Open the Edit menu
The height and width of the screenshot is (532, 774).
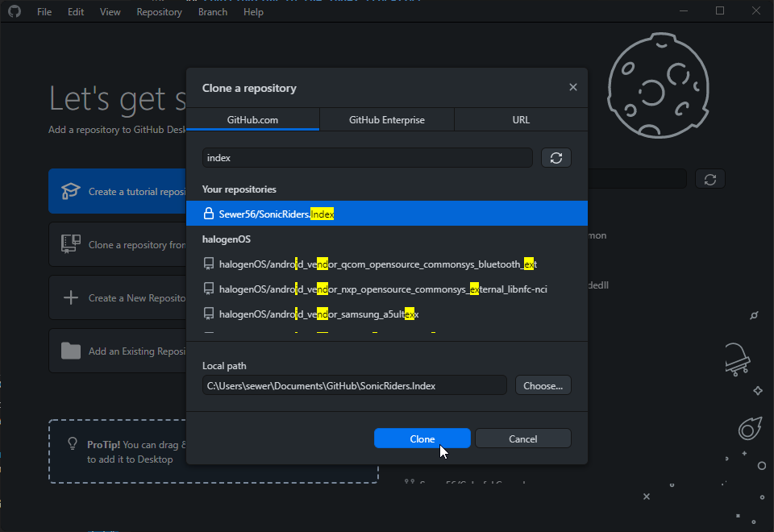[76, 12]
